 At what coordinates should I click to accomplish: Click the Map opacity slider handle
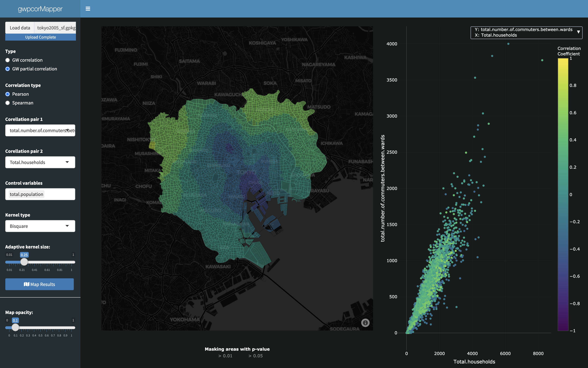click(x=15, y=327)
